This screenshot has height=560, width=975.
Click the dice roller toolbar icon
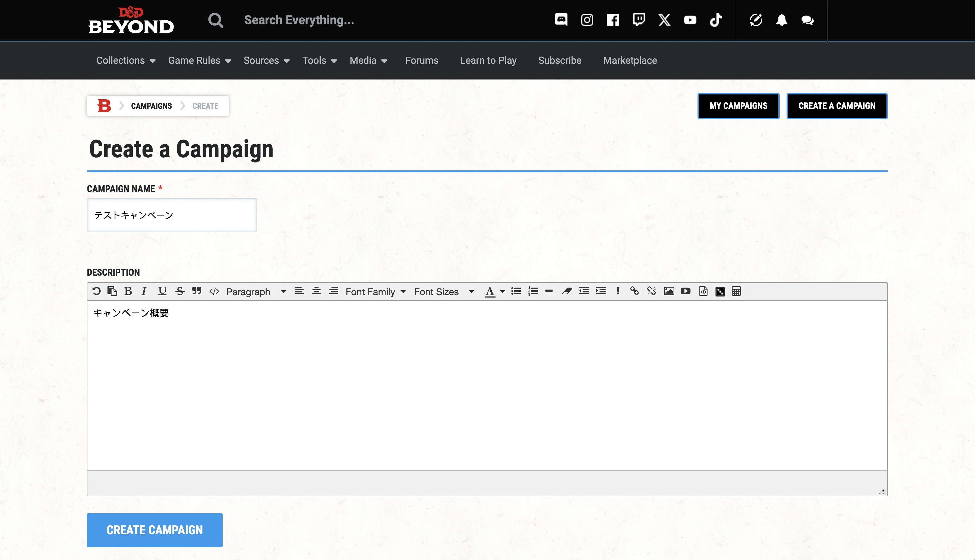click(x=720, y=292)
